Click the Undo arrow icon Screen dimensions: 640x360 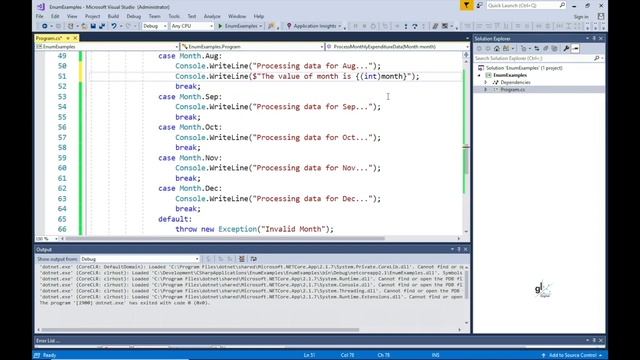[114, 26]
